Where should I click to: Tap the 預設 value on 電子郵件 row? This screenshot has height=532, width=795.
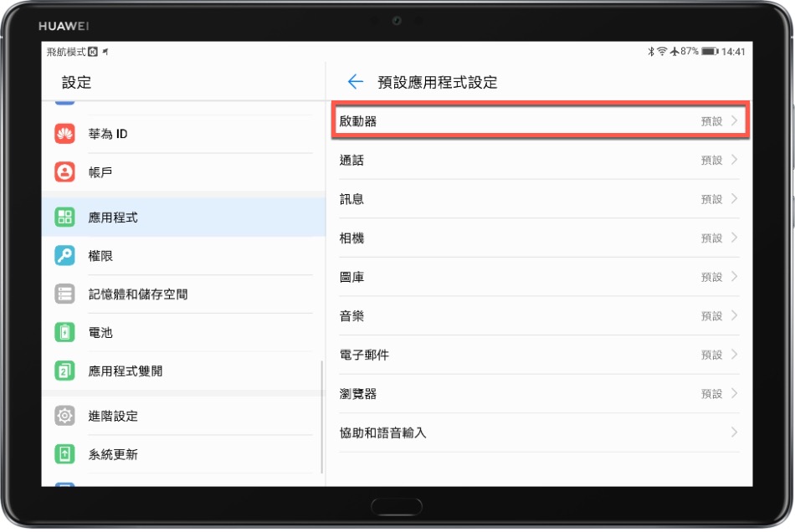(x=711, y=356)
